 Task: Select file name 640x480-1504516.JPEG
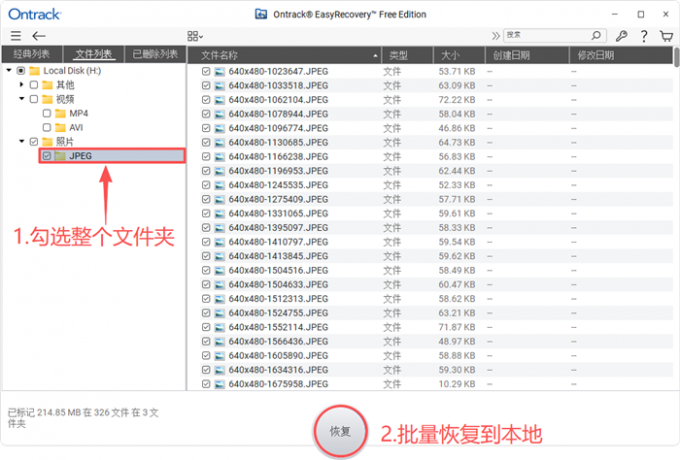click(278, 271)
